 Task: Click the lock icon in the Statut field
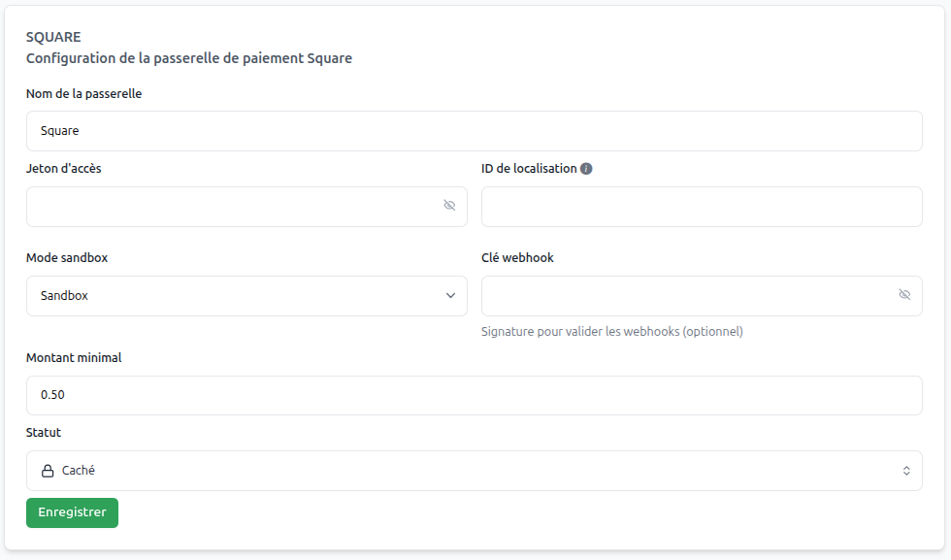48,471
